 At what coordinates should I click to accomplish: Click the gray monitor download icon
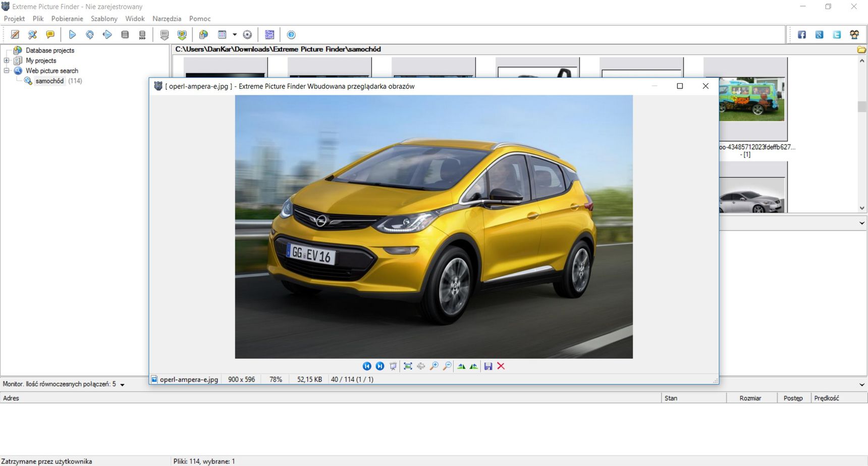pos(165,35)
